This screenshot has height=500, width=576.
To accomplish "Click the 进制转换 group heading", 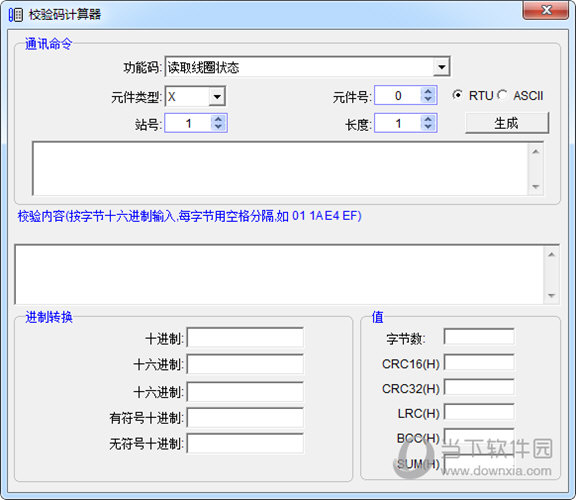I will point(49,317).
